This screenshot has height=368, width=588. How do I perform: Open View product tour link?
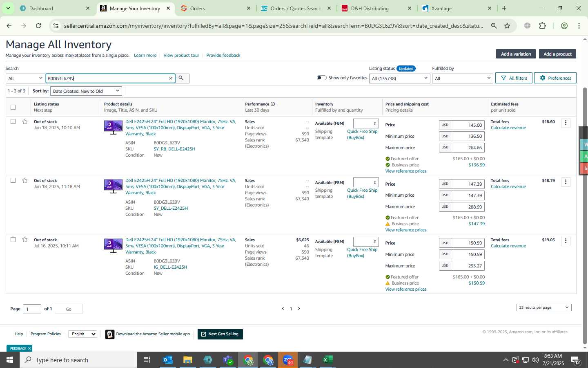181,55
